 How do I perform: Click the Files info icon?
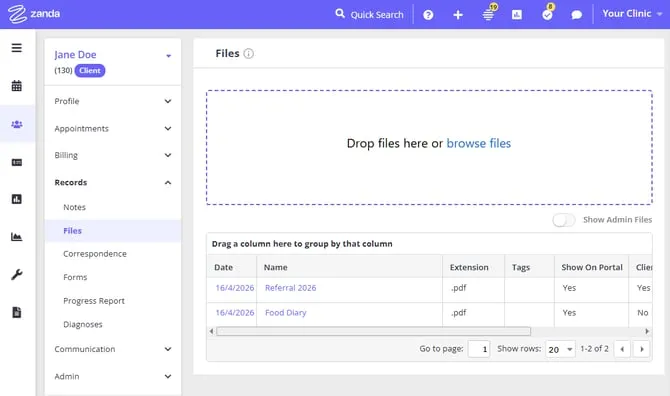(248, 53)
